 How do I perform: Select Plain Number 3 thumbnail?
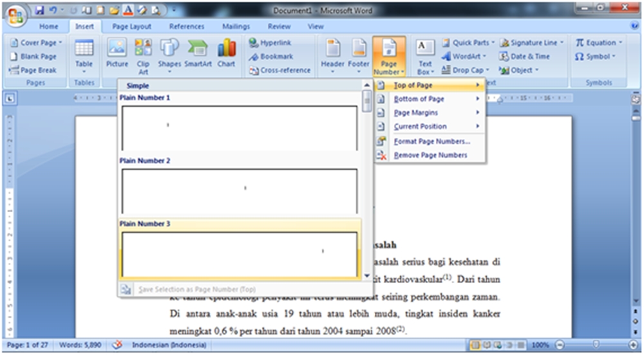pyautogui.click(x=240, y=255)
